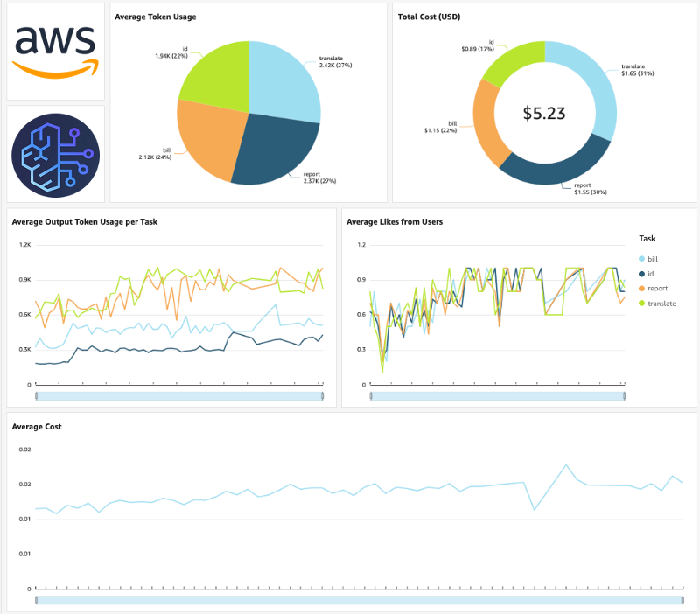
Task: Click the $5.23 total cost value
Action: click(x=545, y=114)
